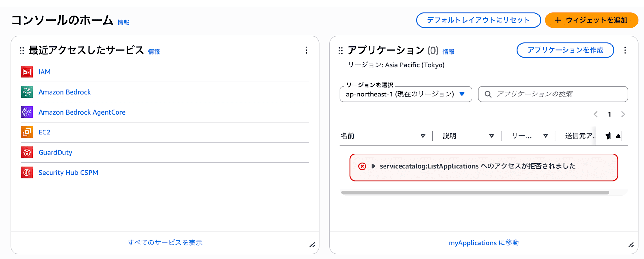Click the EC2 service icon
This screenshot has width=644, height=259.
27,132
